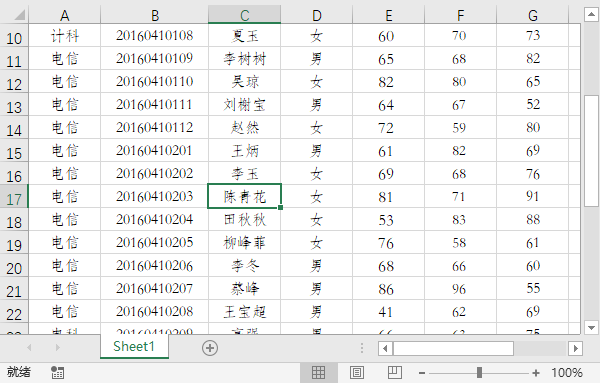Select cell G13 with value 52
This screenshot has width=600, height=383.
tap(533, 104)
